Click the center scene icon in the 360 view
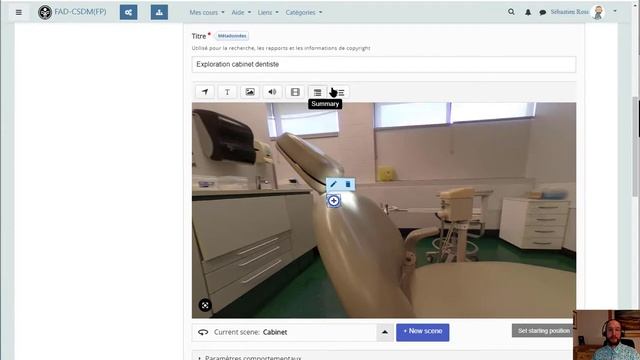640x360 pixels. tap(205, 305)
